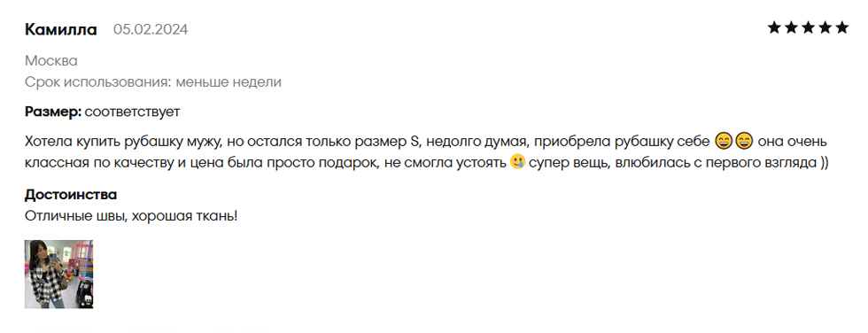Click the "Срок использования:" label
The image size is (868, 333).
pyautogui.click(x=98, y=82)
